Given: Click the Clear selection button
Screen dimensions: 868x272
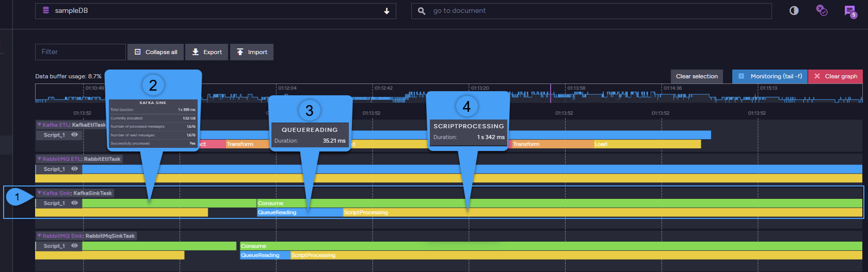Looking at the screenshot, I should [x=697, y=76].
